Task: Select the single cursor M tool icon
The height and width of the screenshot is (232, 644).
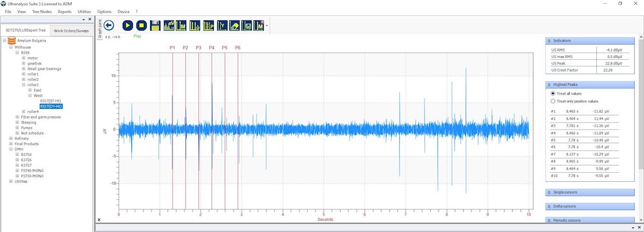Action: 181,26
